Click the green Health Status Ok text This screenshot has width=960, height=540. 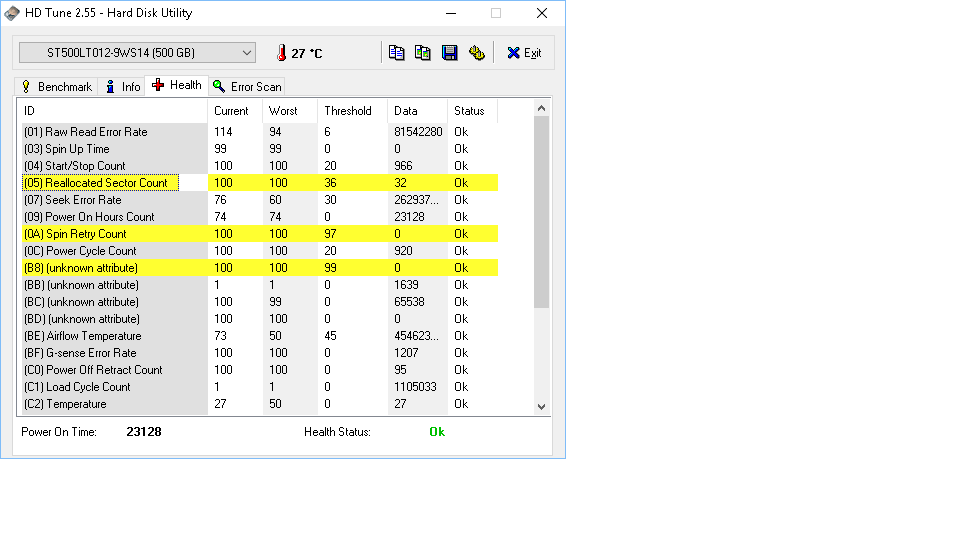pyautogui.click(x=437, y=432)
